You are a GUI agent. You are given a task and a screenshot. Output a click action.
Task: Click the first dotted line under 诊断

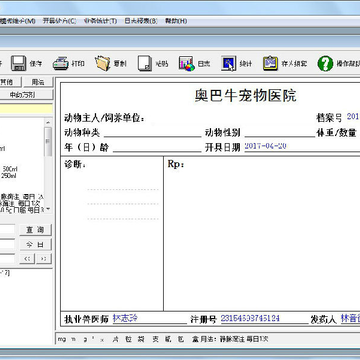(123, 190)
